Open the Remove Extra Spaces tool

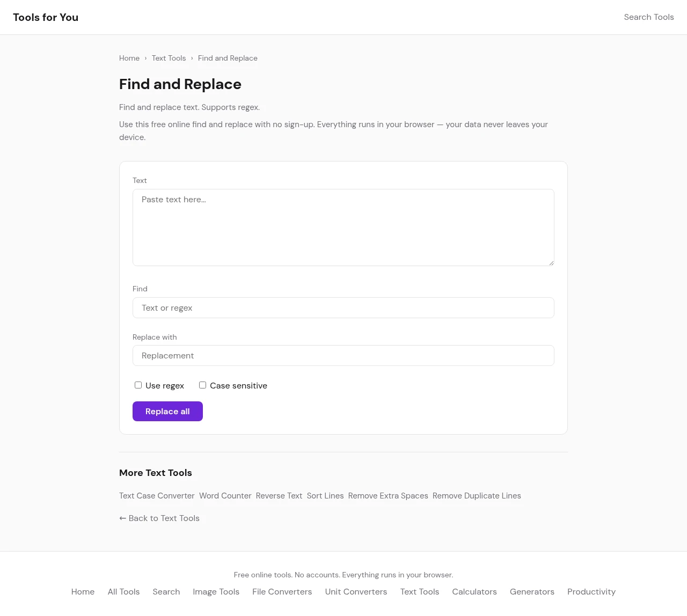point(388,496)
